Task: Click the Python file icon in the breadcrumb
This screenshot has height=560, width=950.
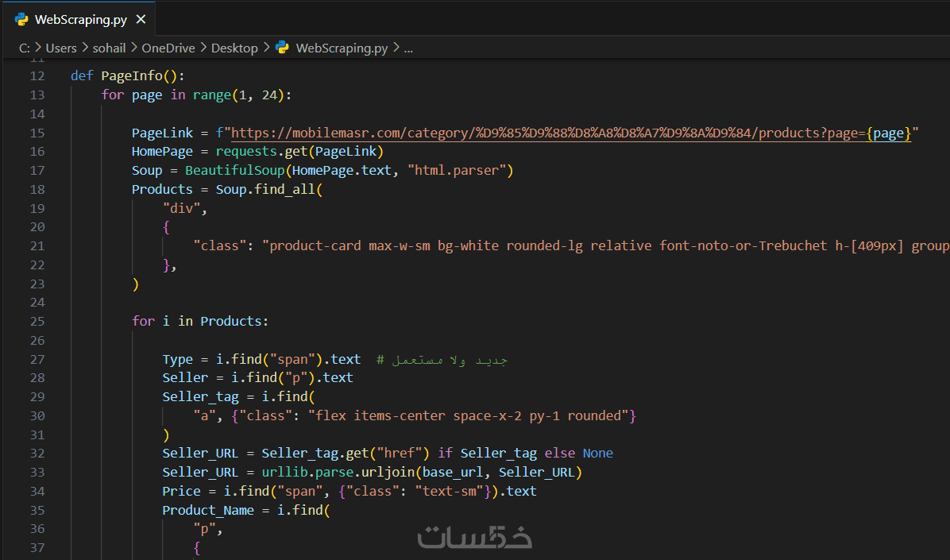Action: point(282,48)
